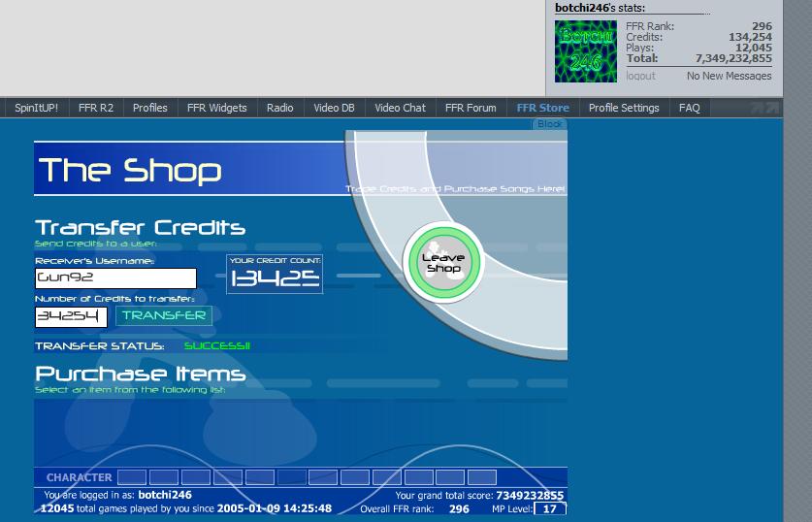Open the Video Chat page
The height and width of the screenshot is (522, 812).
pos(401,108)
